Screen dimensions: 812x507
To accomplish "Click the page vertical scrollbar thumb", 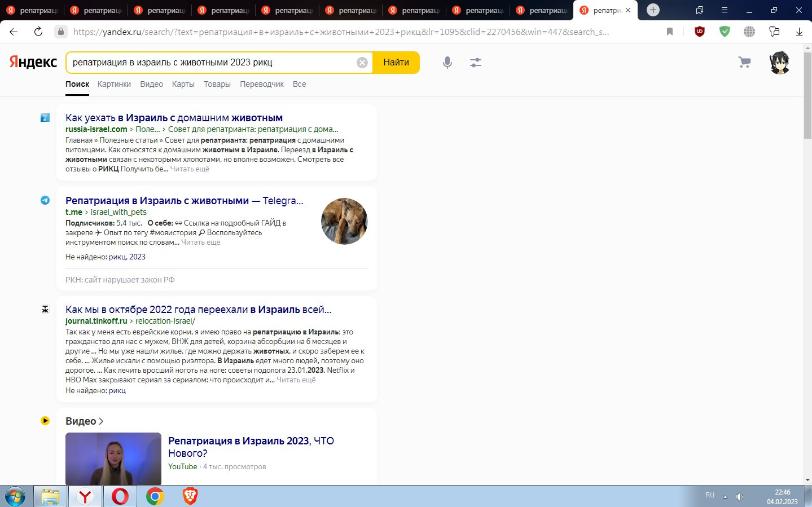I will 807,96.
